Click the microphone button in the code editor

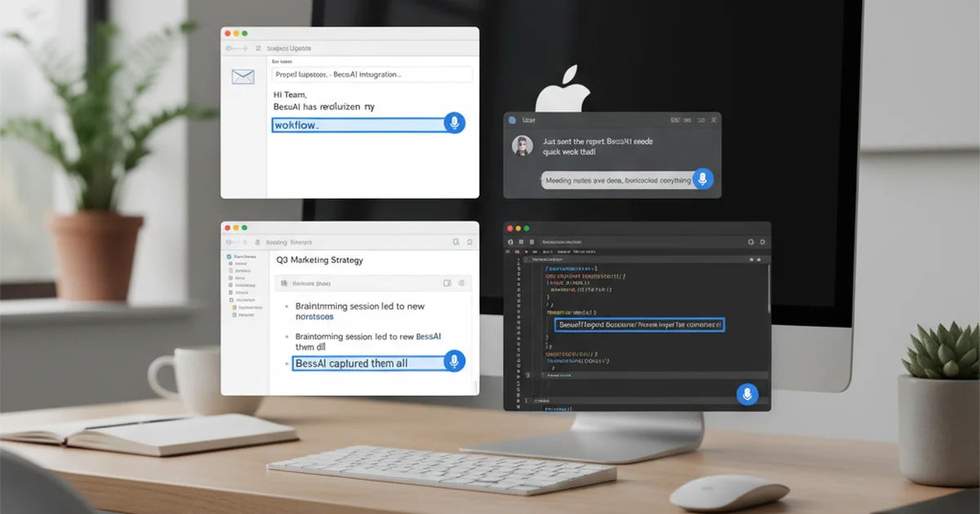tap(746, 396)
